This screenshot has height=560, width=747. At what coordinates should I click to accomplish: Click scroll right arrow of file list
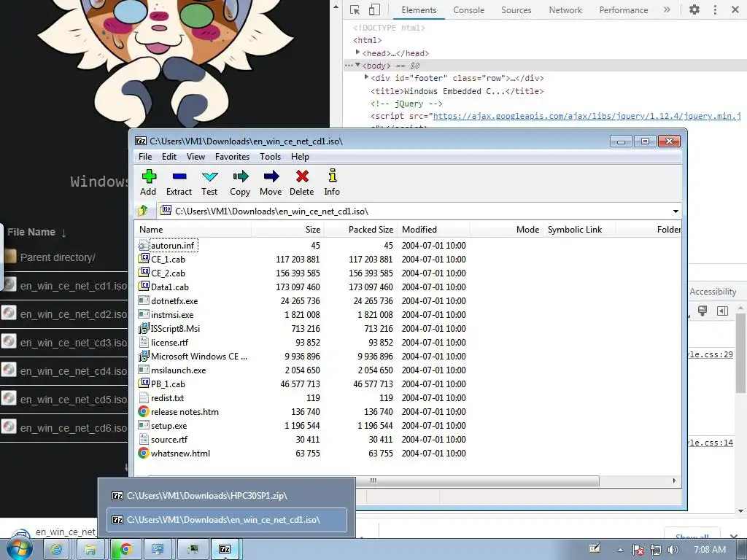tap(674, 481)
